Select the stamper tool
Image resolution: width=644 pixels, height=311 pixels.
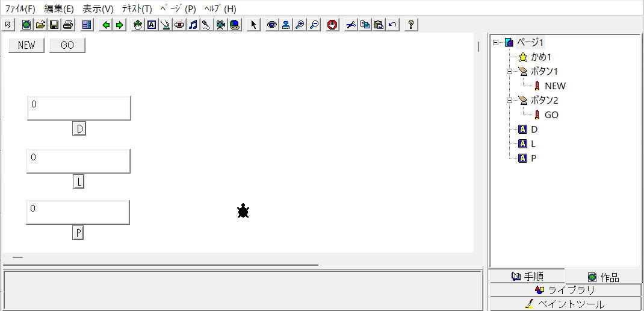tap(286, 25)
